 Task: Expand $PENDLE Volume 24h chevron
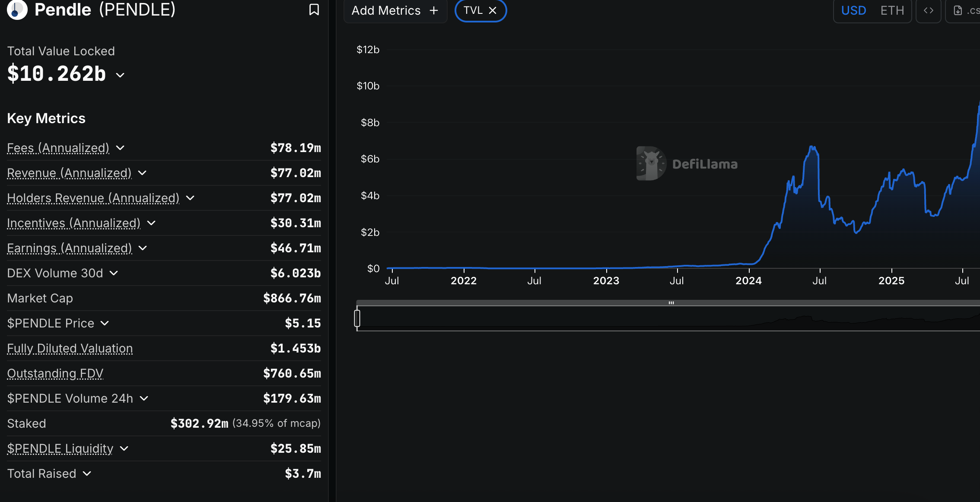coord(144,399)
